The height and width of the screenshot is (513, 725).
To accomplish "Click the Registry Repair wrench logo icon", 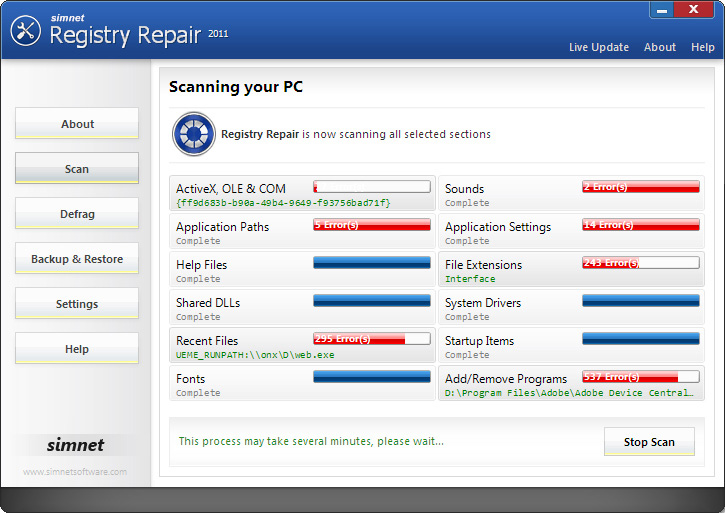I will click(x=25, y=31).
